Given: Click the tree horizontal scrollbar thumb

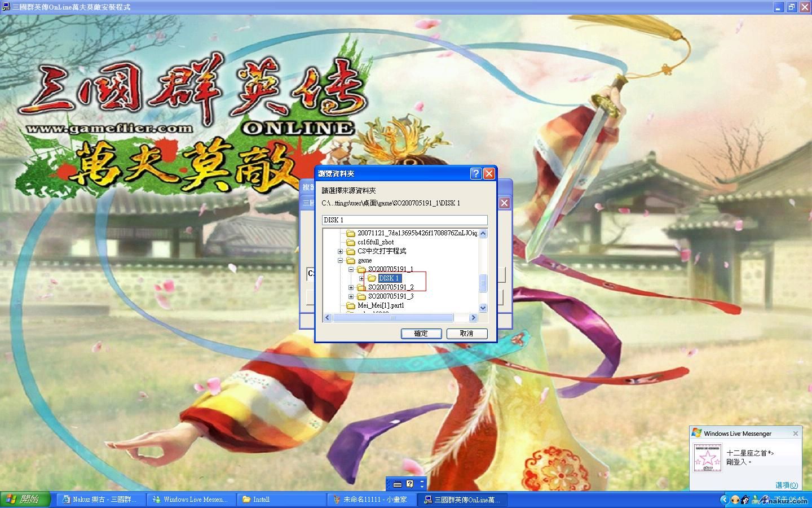Looking at the screenshot, I should (x=394, y=318).
